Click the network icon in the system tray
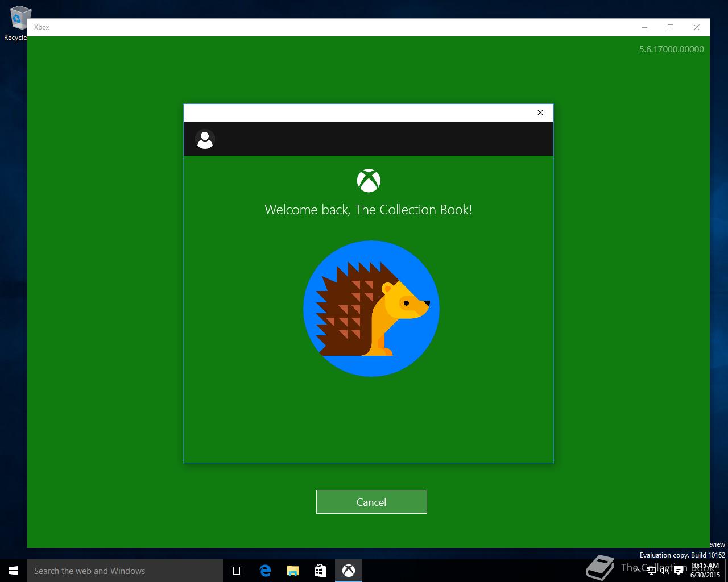 [651, 571]
